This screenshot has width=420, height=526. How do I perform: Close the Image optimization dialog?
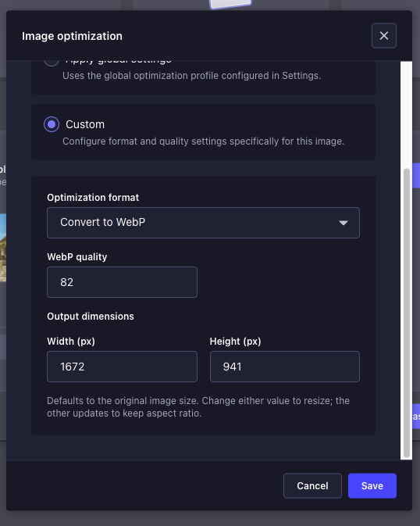pos(384,35)
